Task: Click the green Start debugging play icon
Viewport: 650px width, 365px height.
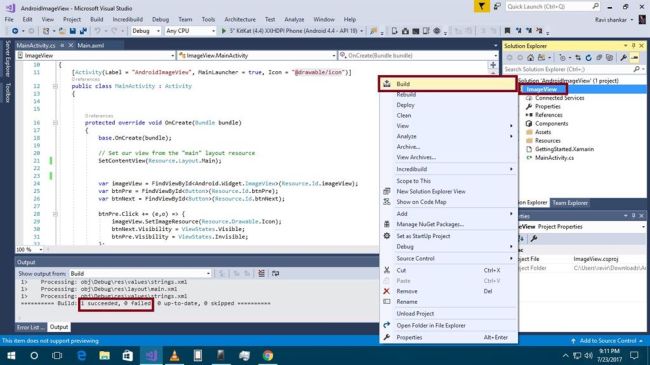Action: point(224,31)
